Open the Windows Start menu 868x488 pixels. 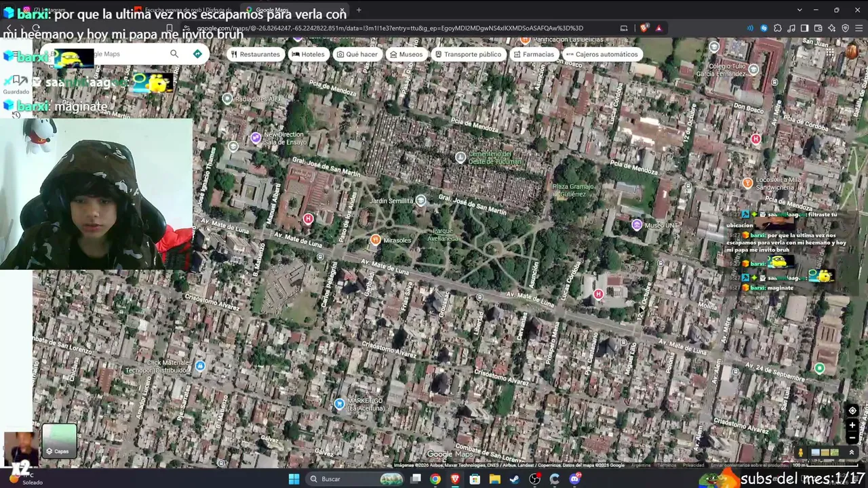pyautogui.click(x=294, y=479)
